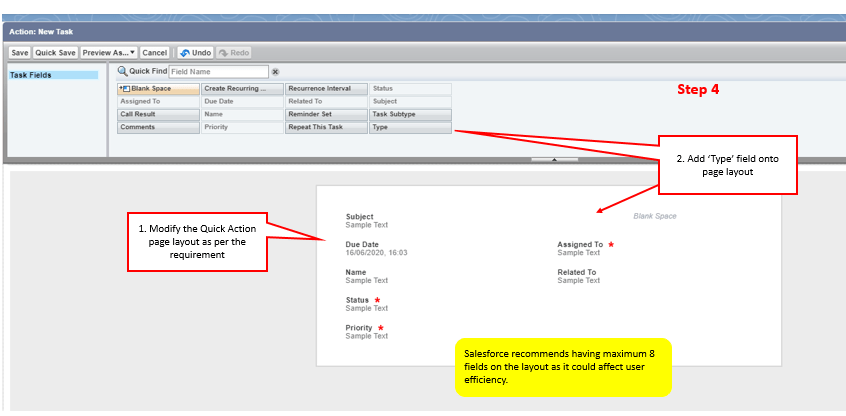Click the Undo arrow button

point(195,52)
